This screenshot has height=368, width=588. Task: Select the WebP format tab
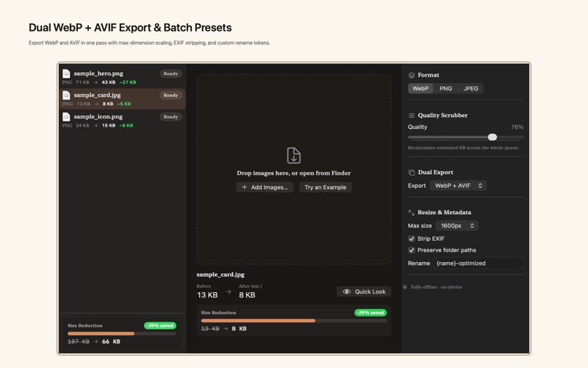[x=420, y=88]
